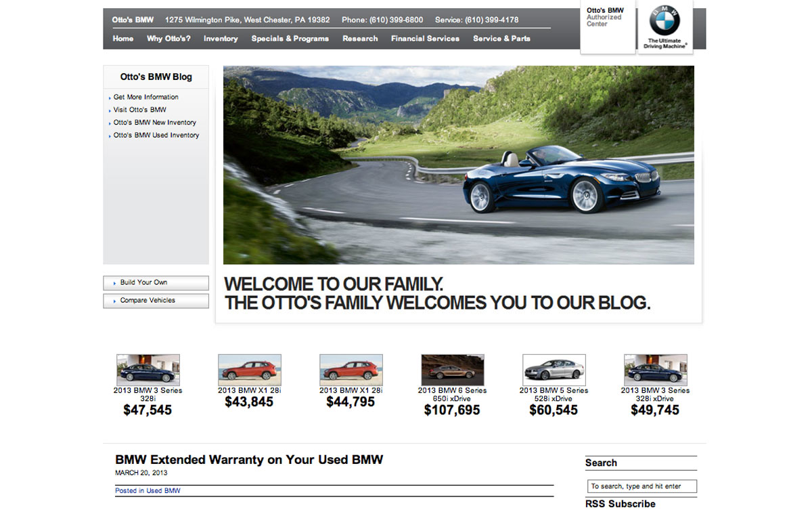
Task: Open Specials & Programs menu
Action: coord(290,39)
